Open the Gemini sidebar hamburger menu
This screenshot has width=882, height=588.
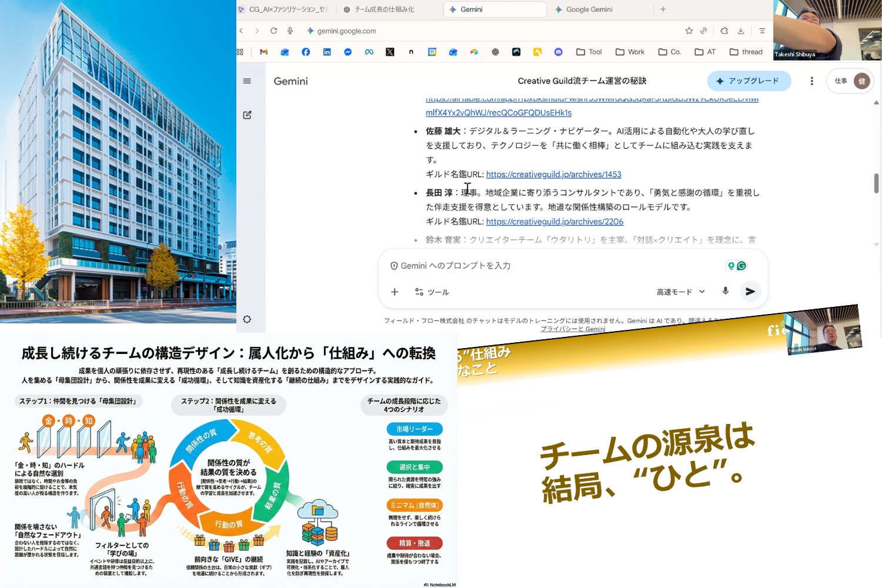point(247,81)
